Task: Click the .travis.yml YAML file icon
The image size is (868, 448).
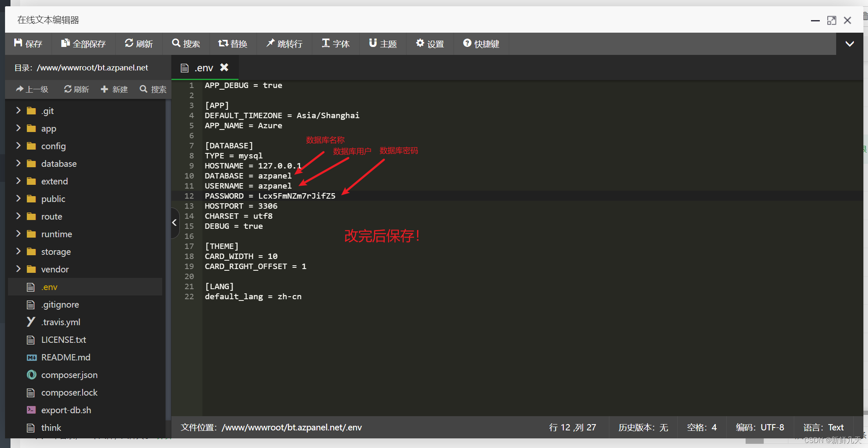Action: pos(31,322)
